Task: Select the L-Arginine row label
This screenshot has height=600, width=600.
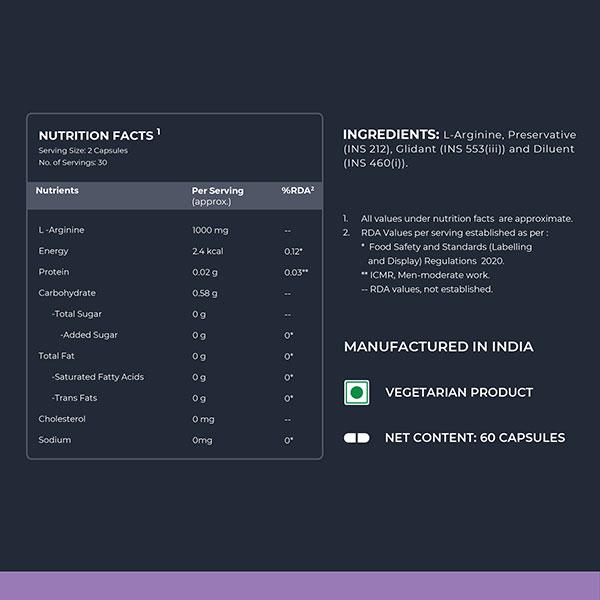Action: coord(61,230)
